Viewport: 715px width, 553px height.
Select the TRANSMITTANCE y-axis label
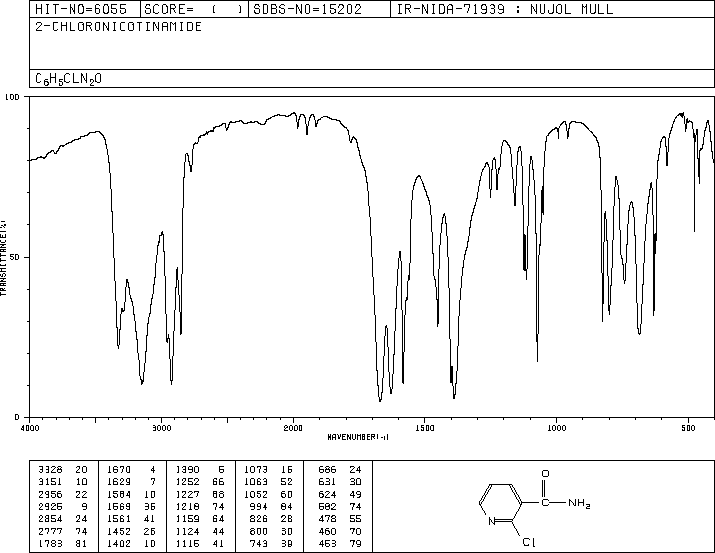5,257
